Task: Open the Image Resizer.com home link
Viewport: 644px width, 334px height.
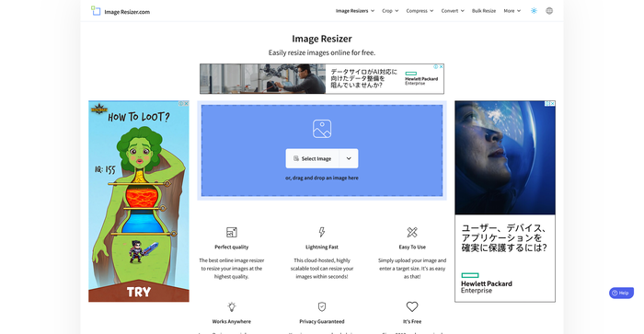Action: 121,11
